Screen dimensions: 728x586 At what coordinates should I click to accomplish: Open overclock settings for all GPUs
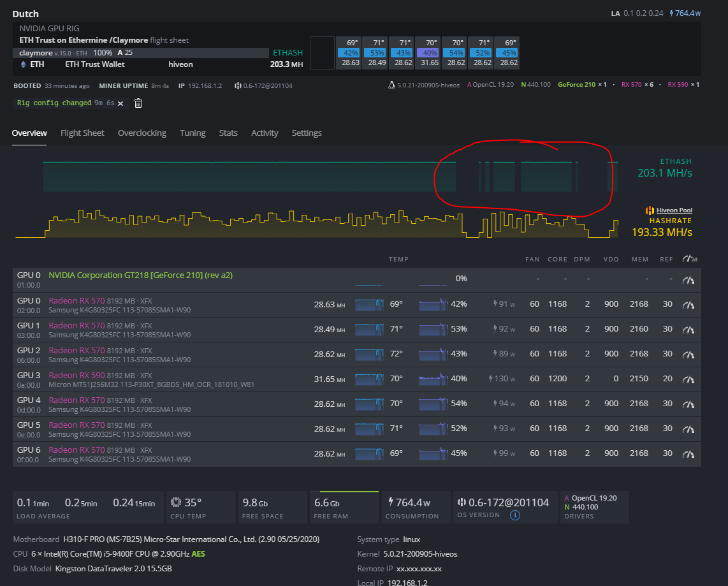pyautogui.click(x=689, y=259)
